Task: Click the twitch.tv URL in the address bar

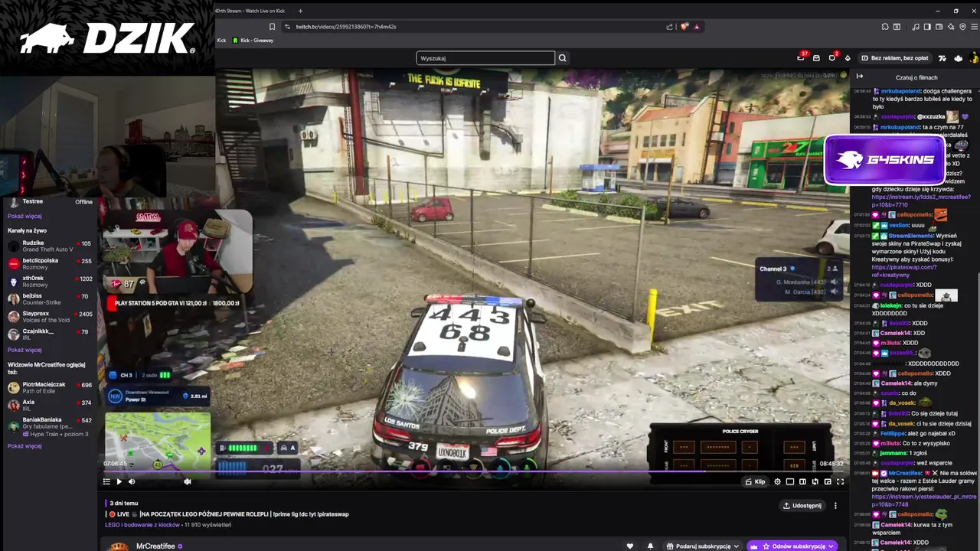Action: pyautogui.click(x=346, y=27)
